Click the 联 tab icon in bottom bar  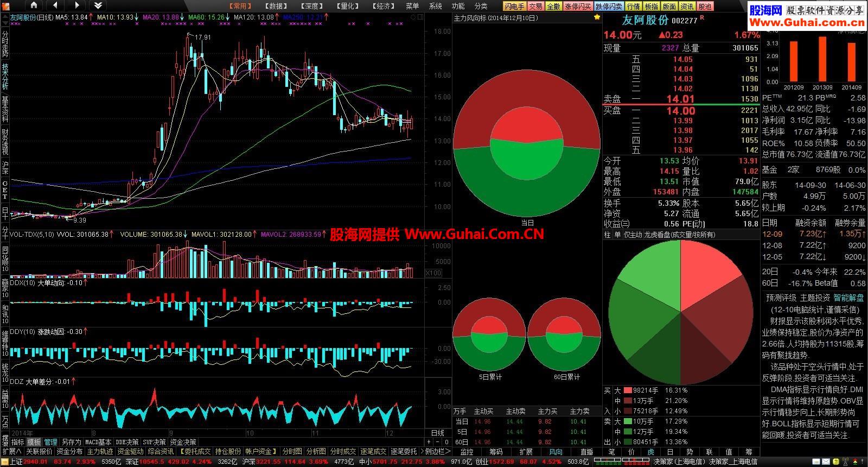pyautogui.click(x=709, y=452)
